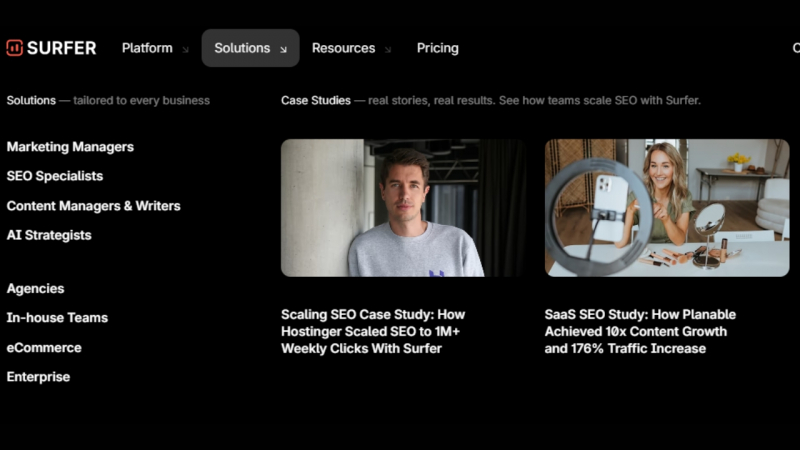Click the Surfer logo icon
800x450 pixels.
pyautogui.click(x=14, y=48)
